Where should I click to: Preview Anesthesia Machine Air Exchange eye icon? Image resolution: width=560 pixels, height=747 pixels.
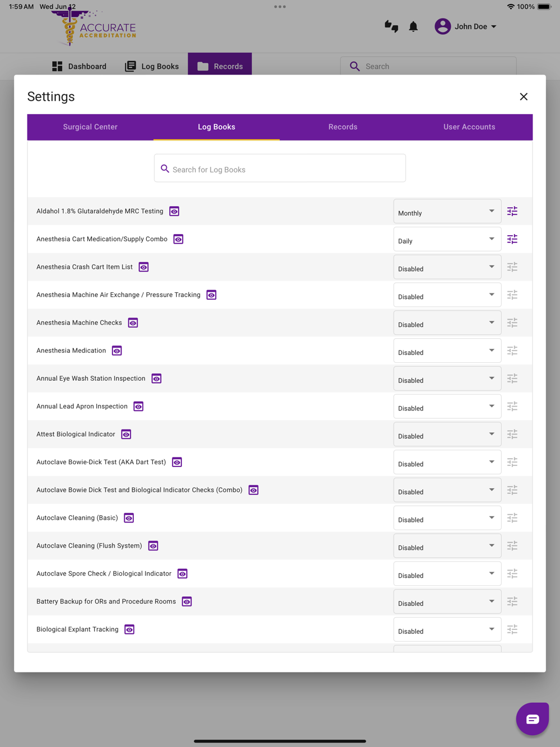click(x=211, y=295)
